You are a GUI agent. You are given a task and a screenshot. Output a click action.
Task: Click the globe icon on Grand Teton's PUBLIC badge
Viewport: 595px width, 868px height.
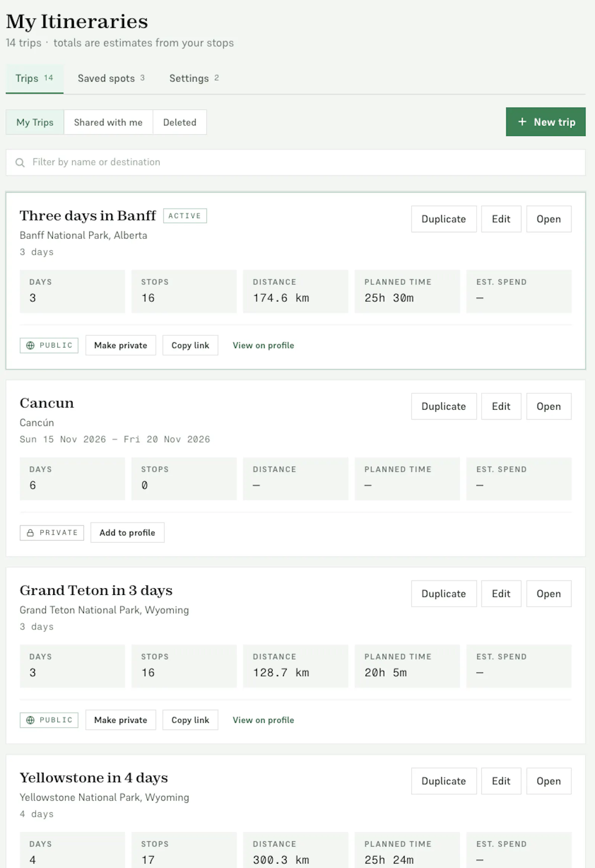point(30,720)
